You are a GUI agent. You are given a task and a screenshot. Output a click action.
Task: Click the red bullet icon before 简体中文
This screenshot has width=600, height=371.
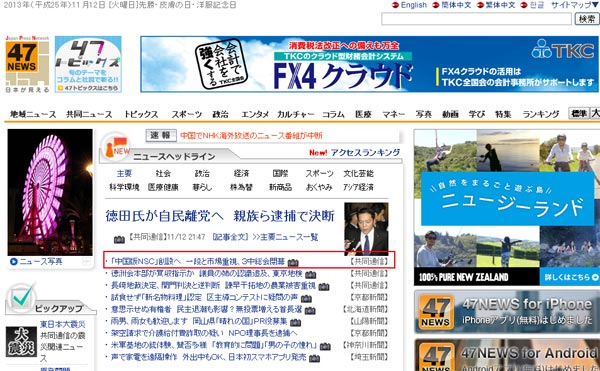click(435, 5)
